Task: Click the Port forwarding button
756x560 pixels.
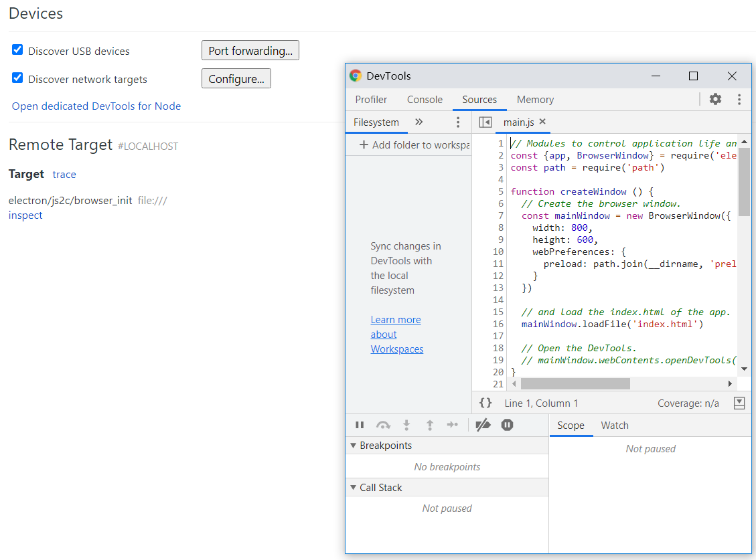Action: pyautogui.click(x=250, y=50)
